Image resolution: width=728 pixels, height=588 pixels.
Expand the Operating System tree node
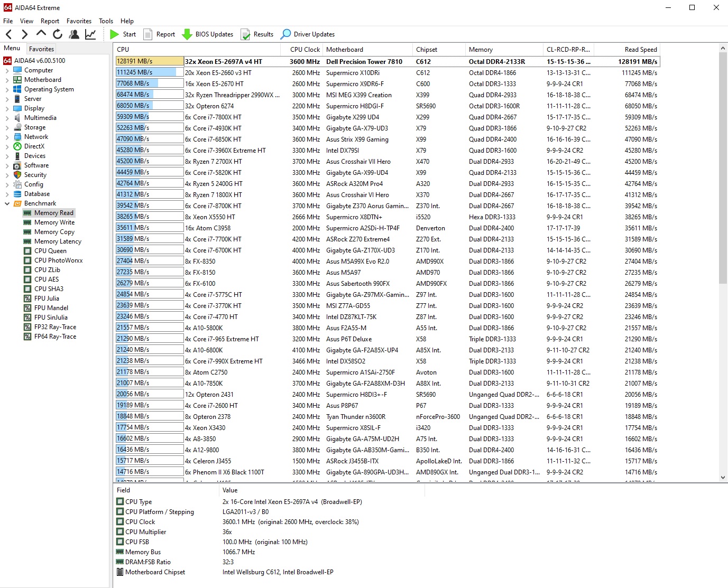7,89
